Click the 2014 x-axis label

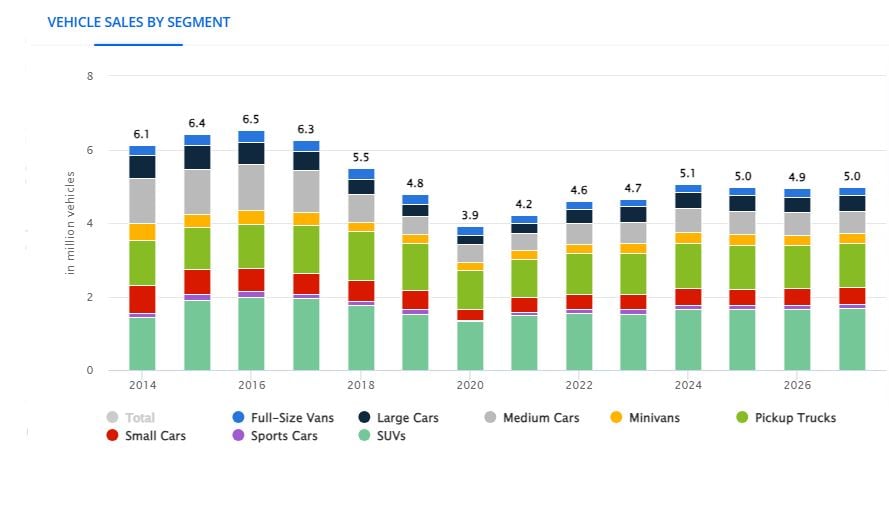pyautogui.click(x=142, y=386)
